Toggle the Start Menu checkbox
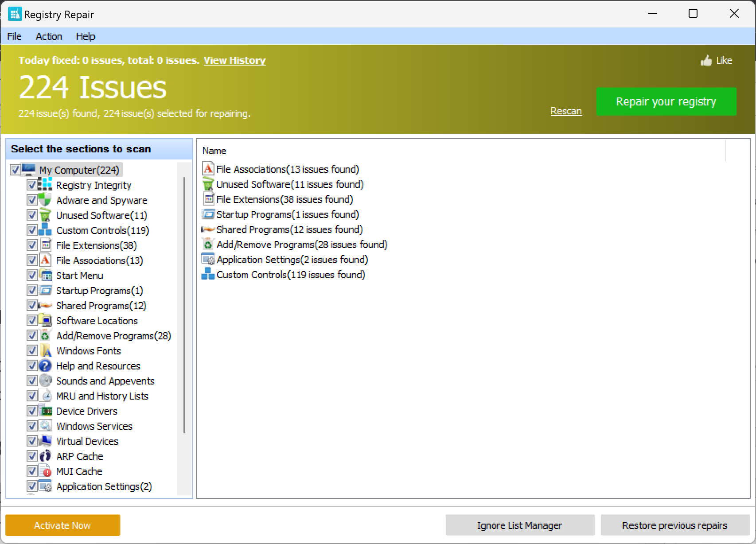756x544 pixels. click(32, 275)
